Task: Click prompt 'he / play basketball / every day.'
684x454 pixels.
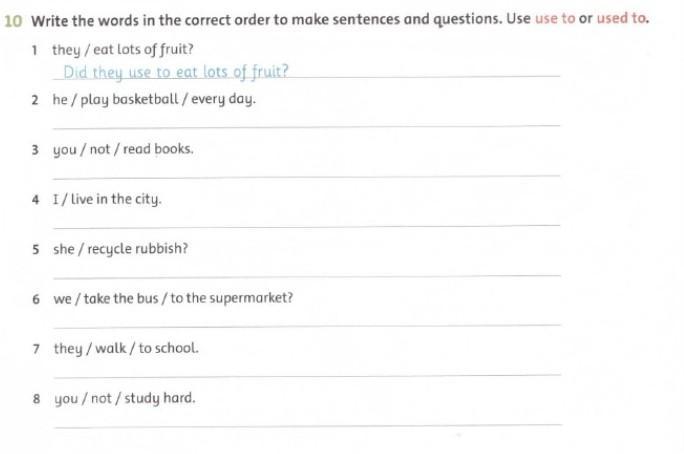Action: [154, 100]
